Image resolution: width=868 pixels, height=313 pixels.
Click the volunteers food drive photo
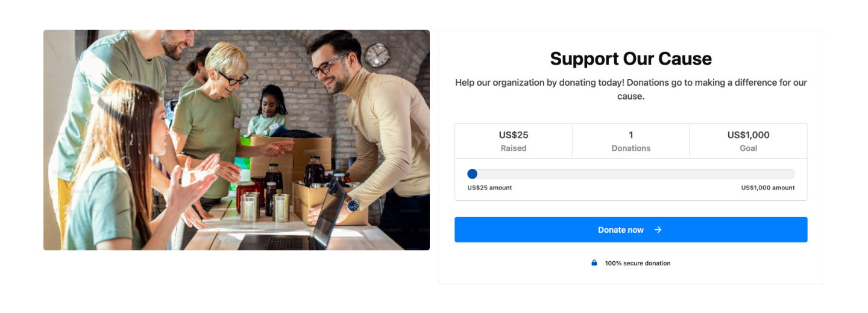tap(236, 140)
